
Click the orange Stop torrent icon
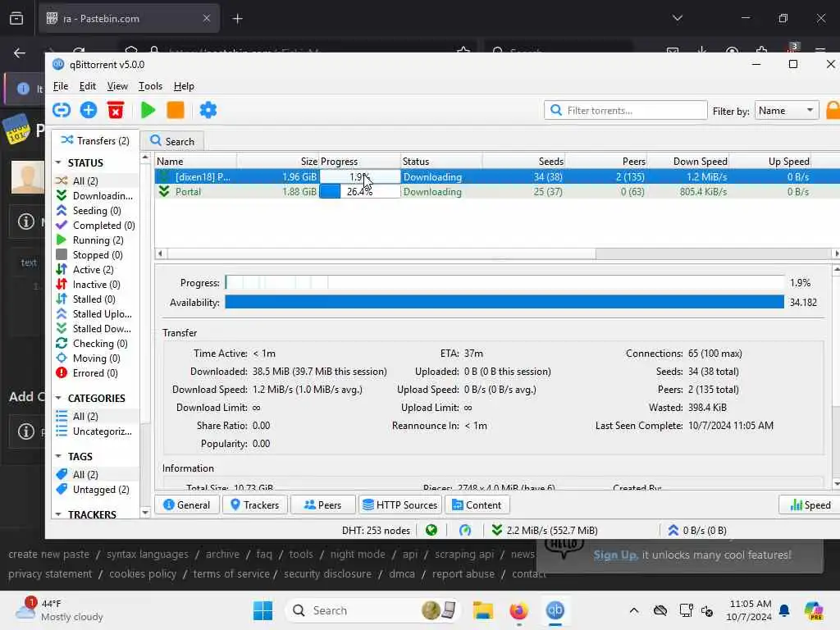click(x=176, y=111)
